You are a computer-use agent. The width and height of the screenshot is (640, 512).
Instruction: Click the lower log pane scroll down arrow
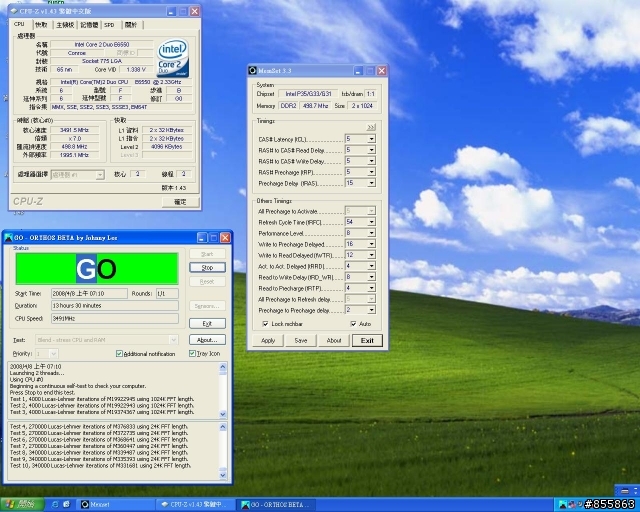tap(223, 475)
